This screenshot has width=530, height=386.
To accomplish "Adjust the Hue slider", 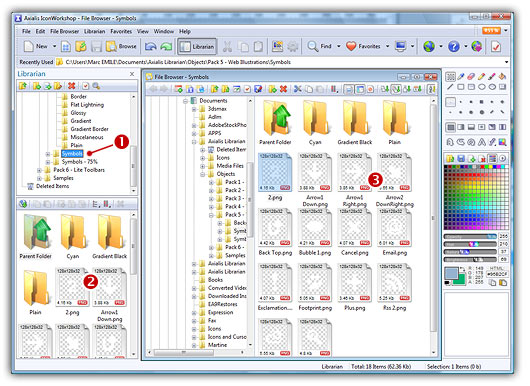I will [x=470, y=244].
